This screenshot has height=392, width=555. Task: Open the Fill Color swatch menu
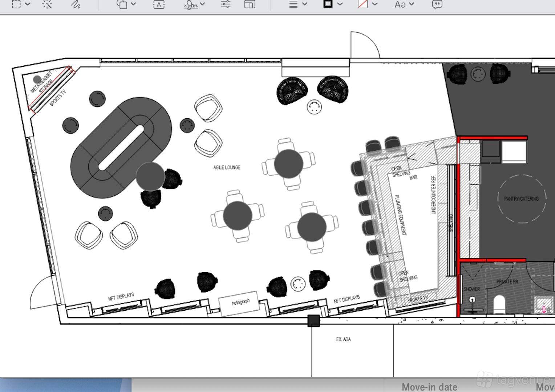pos(363,4)
